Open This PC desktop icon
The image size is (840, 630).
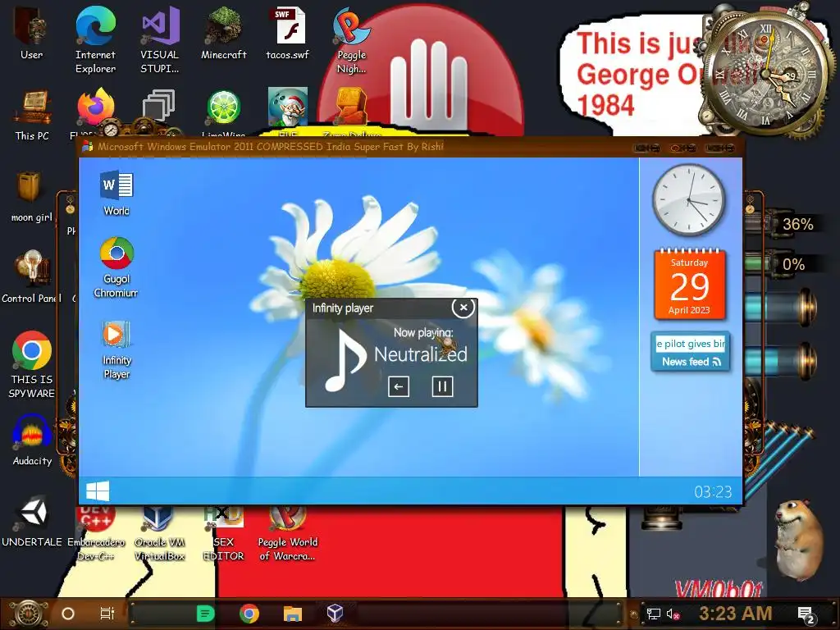pos(32,115)
